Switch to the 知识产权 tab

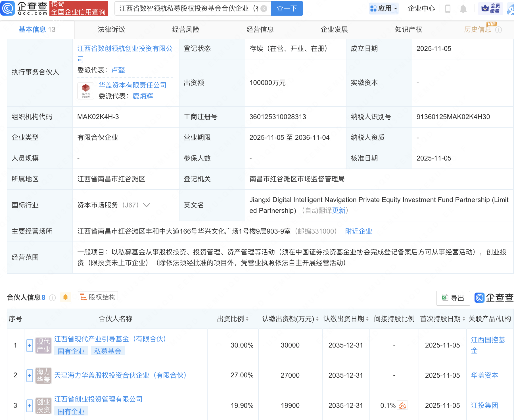[x=408, y=30]
